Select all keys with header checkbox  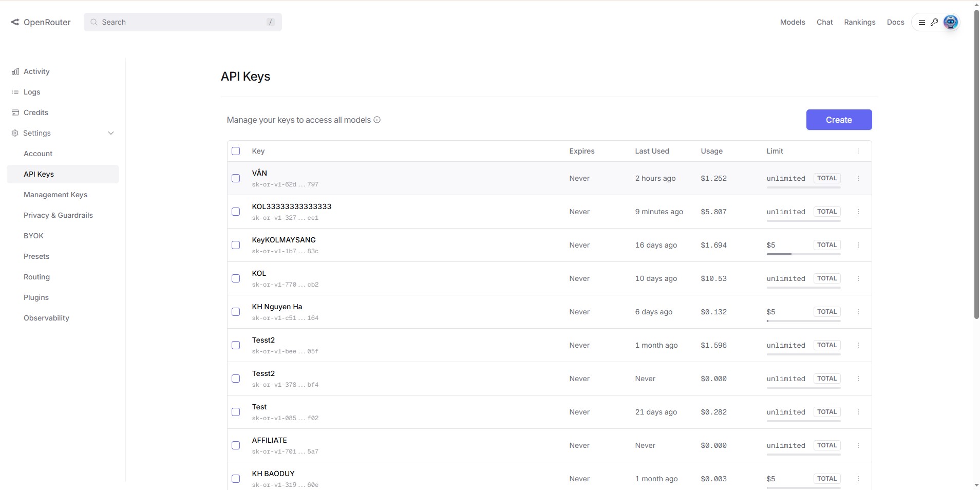[236, 151]
